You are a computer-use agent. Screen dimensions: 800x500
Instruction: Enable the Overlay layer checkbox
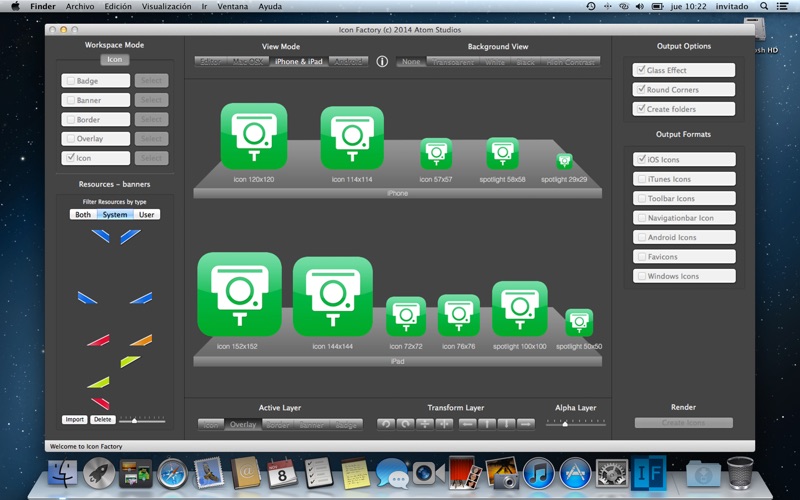pos(71,139)
